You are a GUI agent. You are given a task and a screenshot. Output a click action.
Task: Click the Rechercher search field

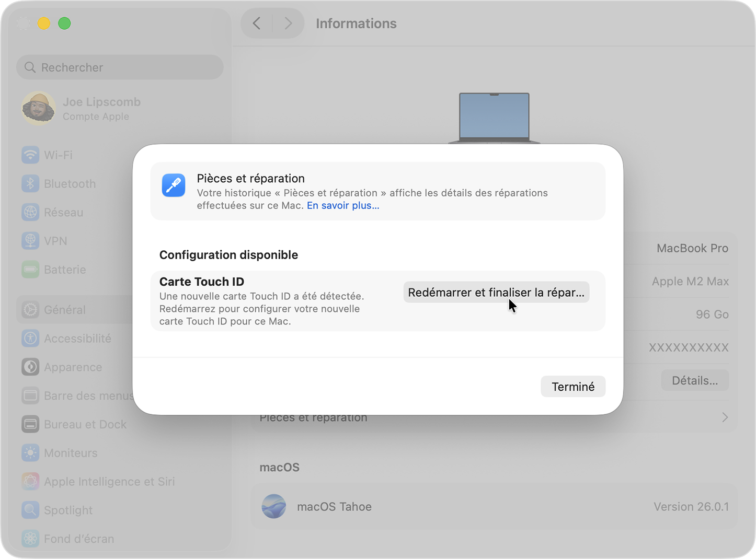tap(120, 67)
